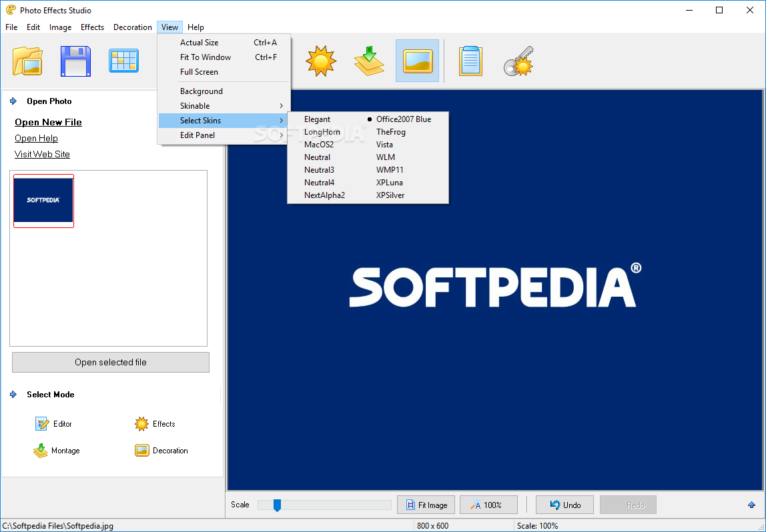Select the NextAlpha2 skin
This screenshot has height=532, width=766.
pos(324,195)
